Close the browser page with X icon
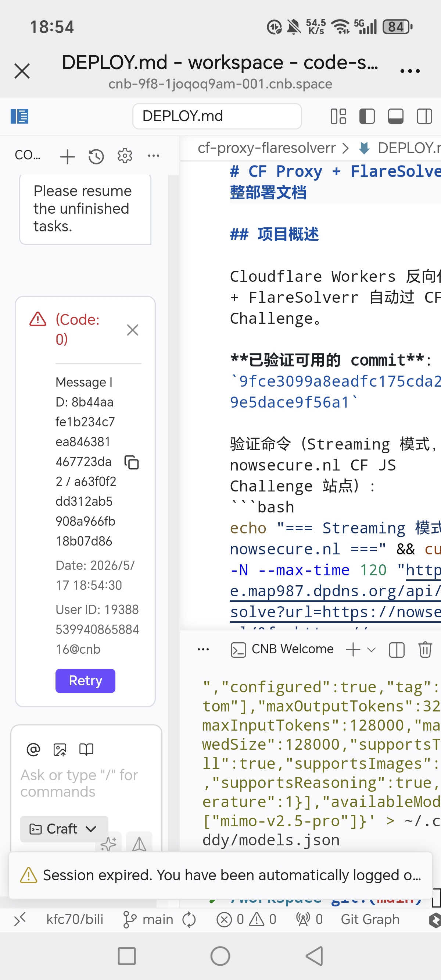This screenshot has height=980, width=441. point(22,71)
